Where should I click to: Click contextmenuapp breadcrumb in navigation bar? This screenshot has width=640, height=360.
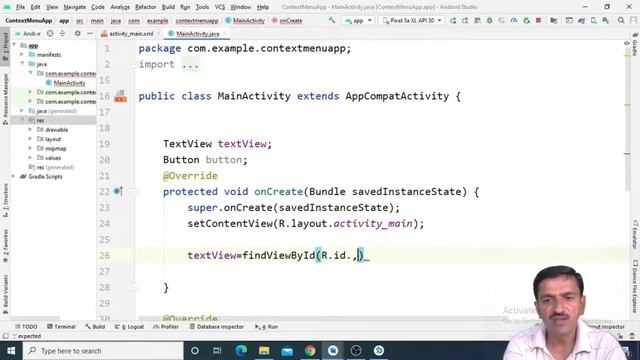[x=197, y=20]
